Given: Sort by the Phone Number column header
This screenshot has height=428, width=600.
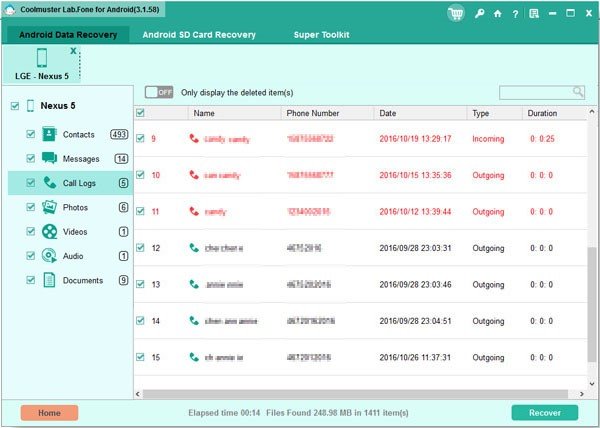Looking at the screenshot, I should click(328, 113).
